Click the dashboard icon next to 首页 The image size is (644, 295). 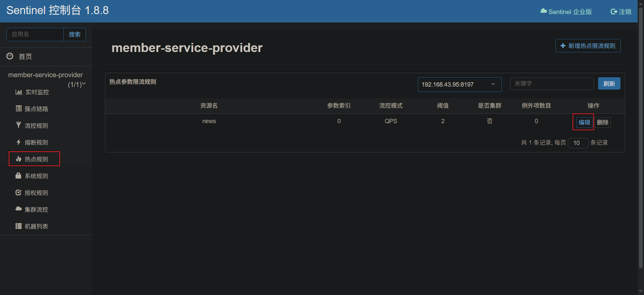pyautogui.click(x=10, y=56)
